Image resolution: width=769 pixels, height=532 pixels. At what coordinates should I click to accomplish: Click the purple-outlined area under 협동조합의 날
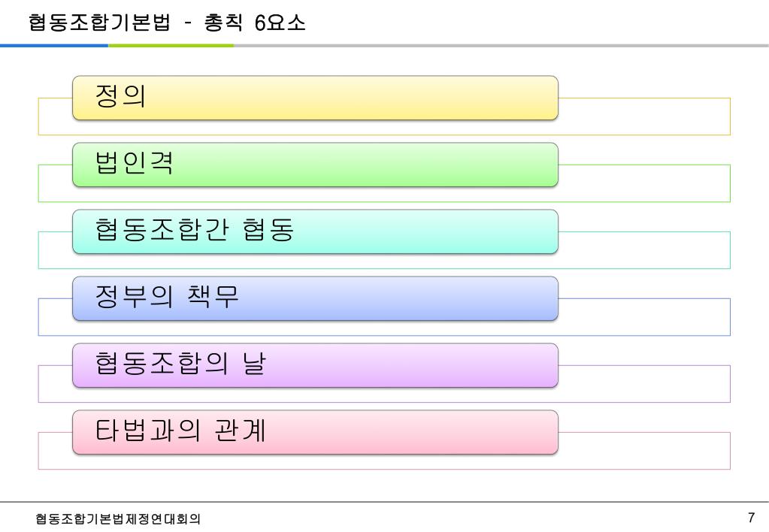coord(384,395)
